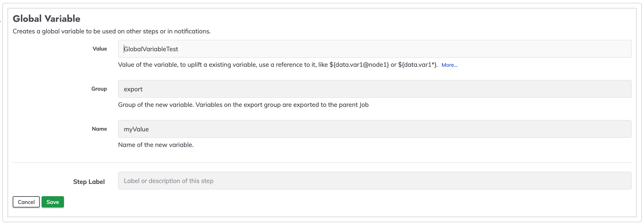Focus the Group field containing export
The width and height of the screenshot is (644, 224).
tap(374, 89)
